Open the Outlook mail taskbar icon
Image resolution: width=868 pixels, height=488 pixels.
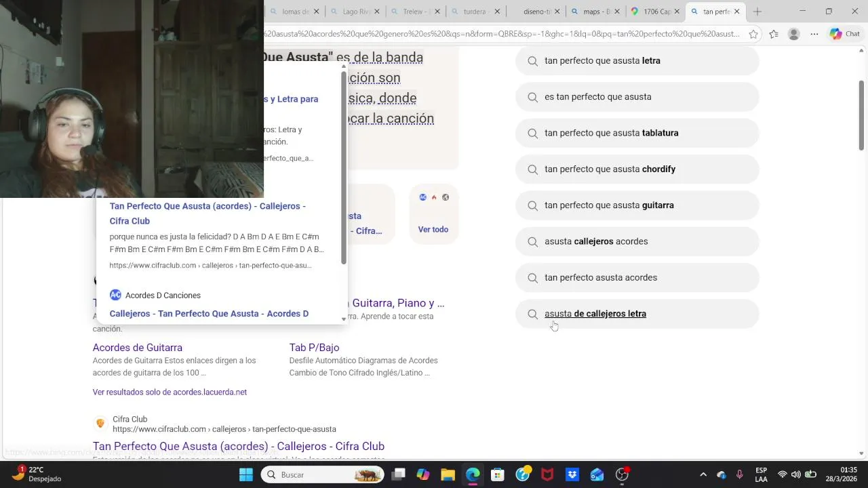tap(597, 474)
